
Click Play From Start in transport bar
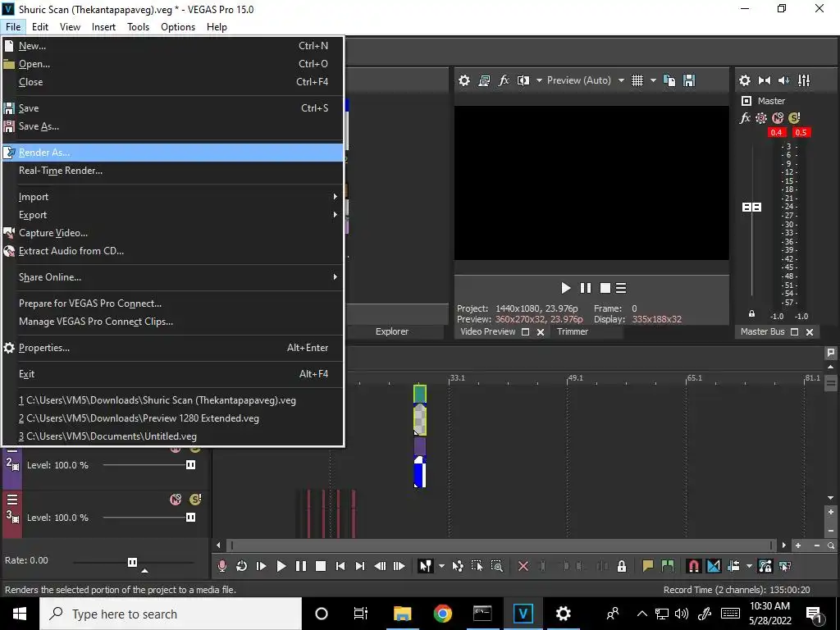pyautogui.click(x=262, y=566)
